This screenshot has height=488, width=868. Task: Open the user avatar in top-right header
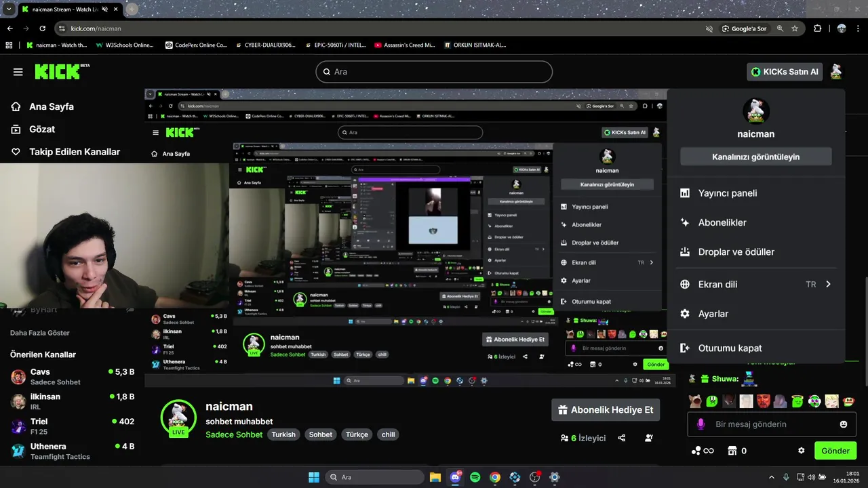(836, 71)
